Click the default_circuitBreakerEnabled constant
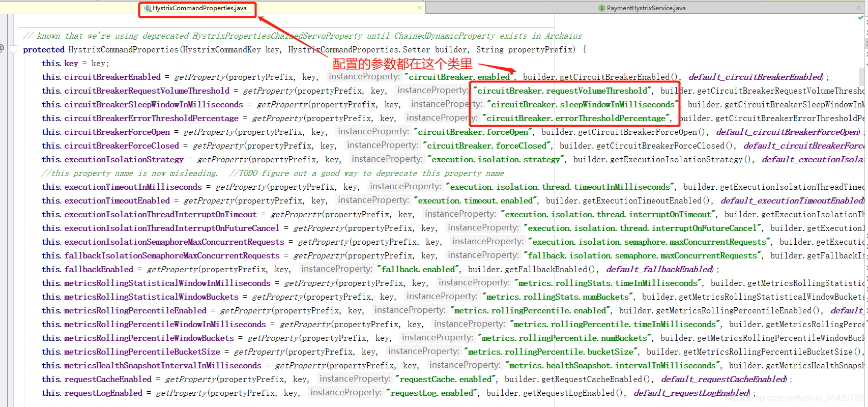The image size is (868, 407). click(756, 77)
